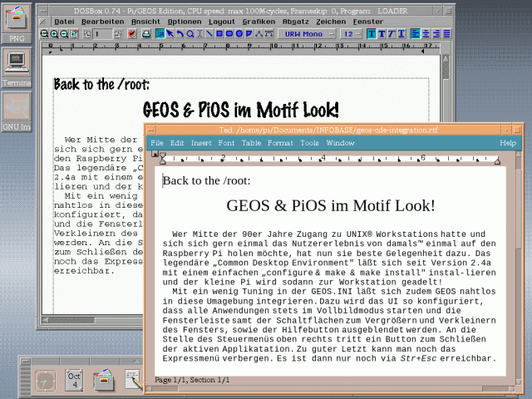Click the printer icon in GeoWrite toolbar

(x=146, y=34)
